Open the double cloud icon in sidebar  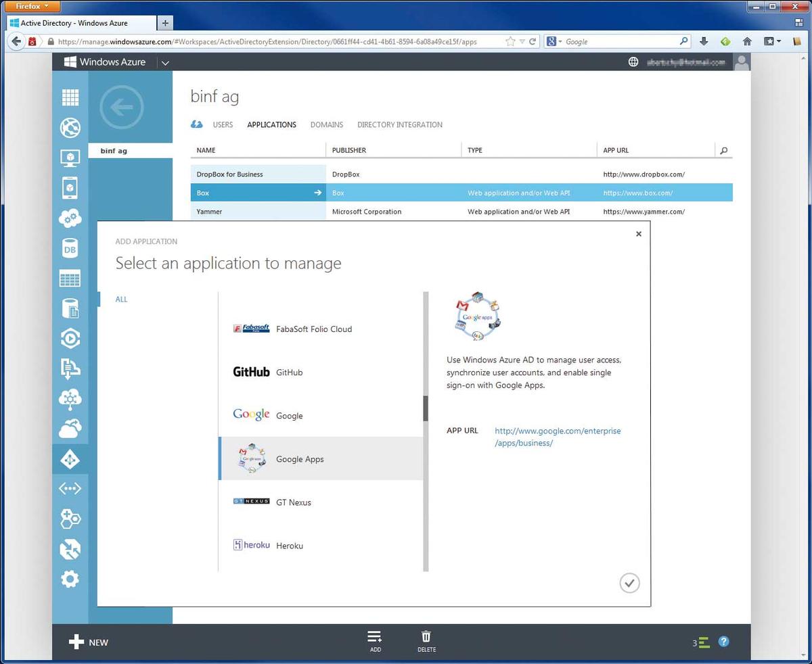[70, 428]
